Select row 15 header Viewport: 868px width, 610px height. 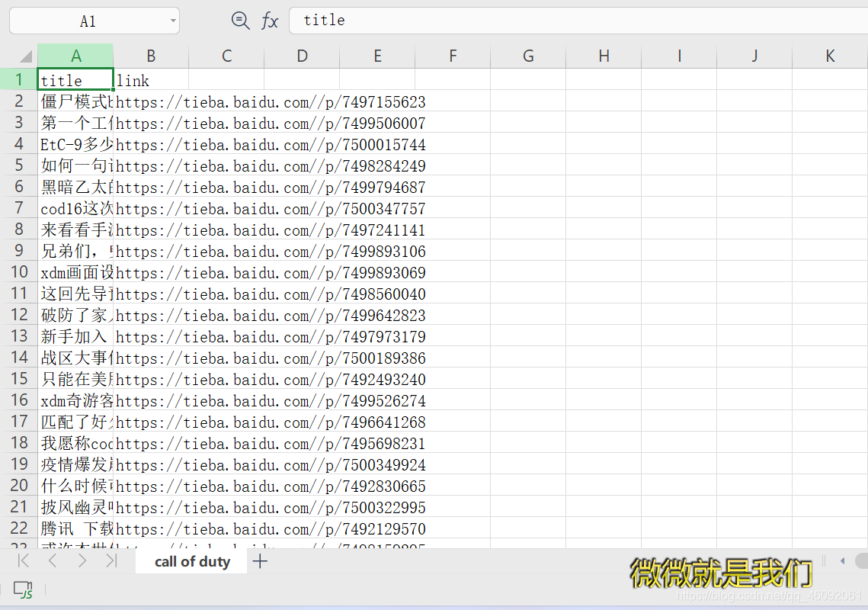click(x=19, y=379)
